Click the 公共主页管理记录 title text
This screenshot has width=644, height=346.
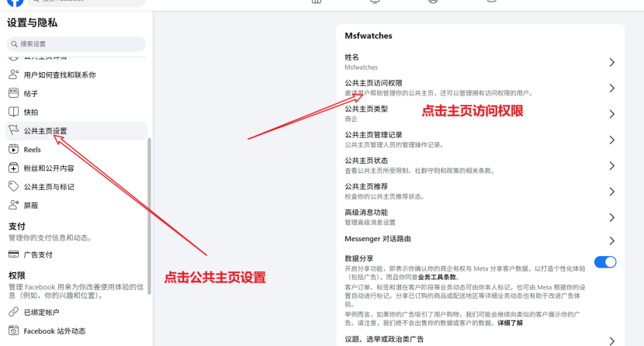(373, 135)
